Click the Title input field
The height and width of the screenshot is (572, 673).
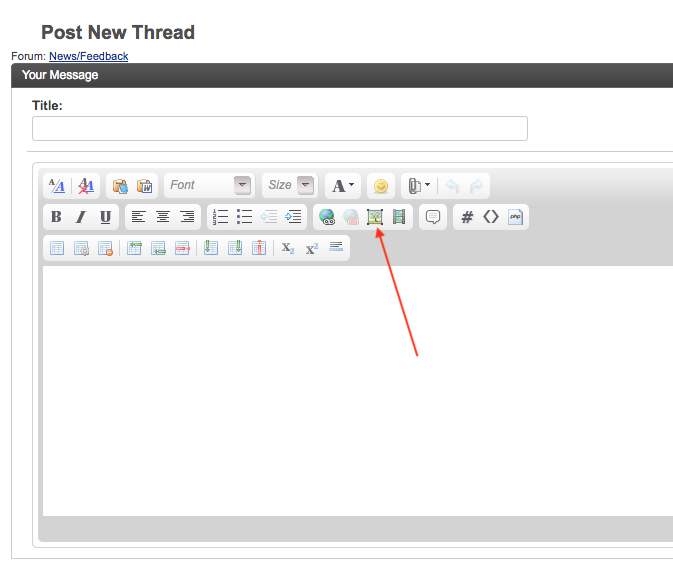(279, 129)
